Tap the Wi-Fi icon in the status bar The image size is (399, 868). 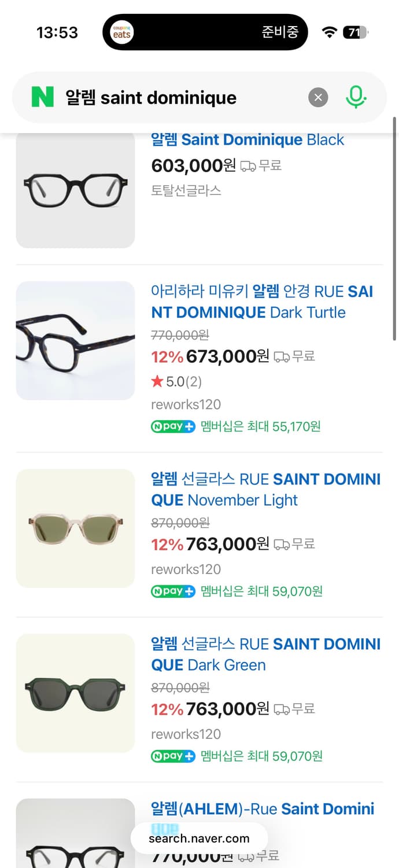[x=328, y=32]
